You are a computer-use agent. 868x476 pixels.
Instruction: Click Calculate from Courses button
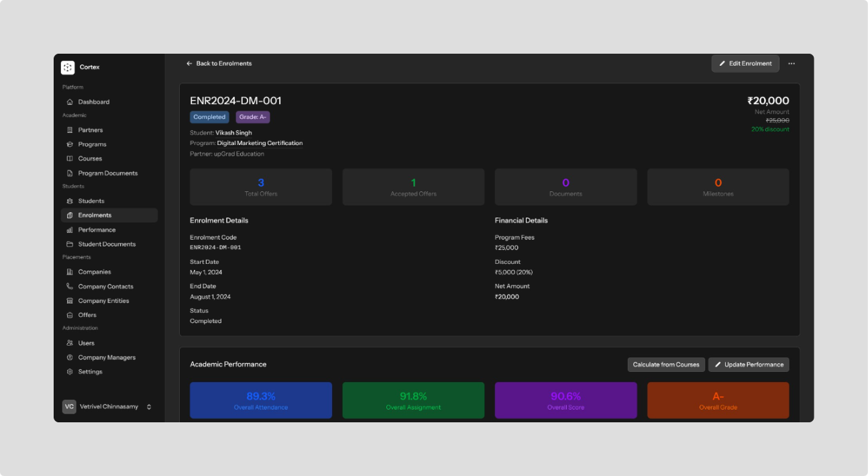[x=666, y=365]
